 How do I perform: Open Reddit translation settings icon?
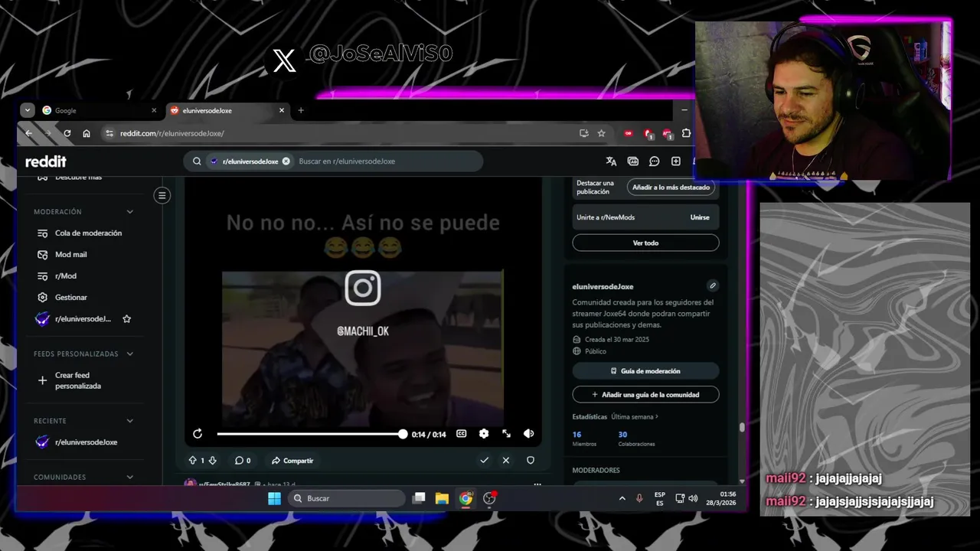tap(611, 161)
